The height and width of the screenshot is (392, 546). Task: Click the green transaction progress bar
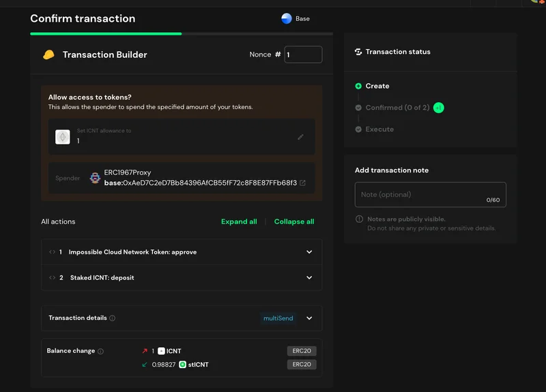(x=106, y=33)
